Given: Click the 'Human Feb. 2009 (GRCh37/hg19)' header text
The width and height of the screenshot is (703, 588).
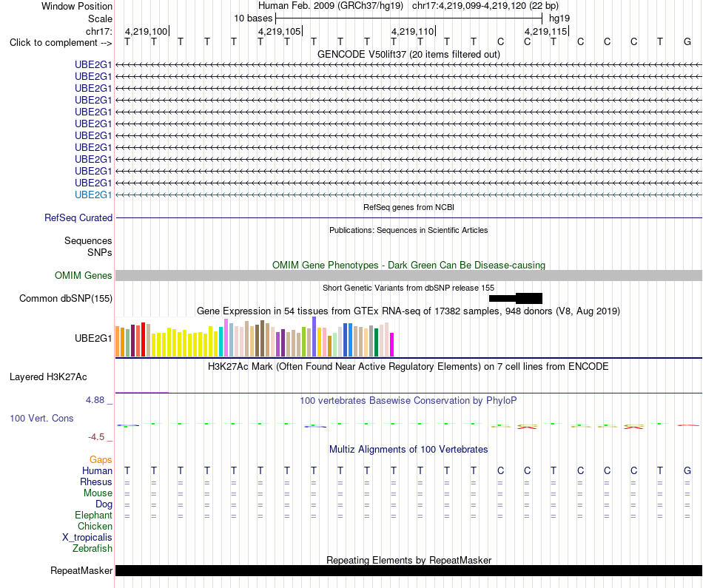Looking at the screenshot, I should [x=331, y=6].
